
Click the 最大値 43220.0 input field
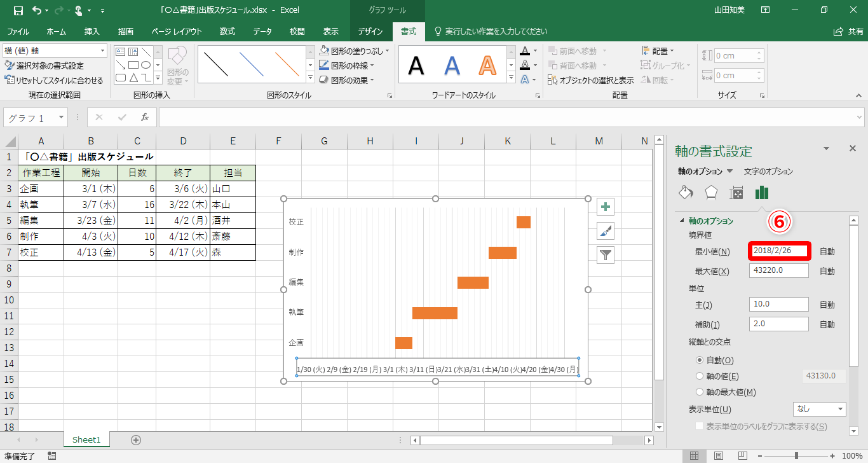tap(779, 271)
